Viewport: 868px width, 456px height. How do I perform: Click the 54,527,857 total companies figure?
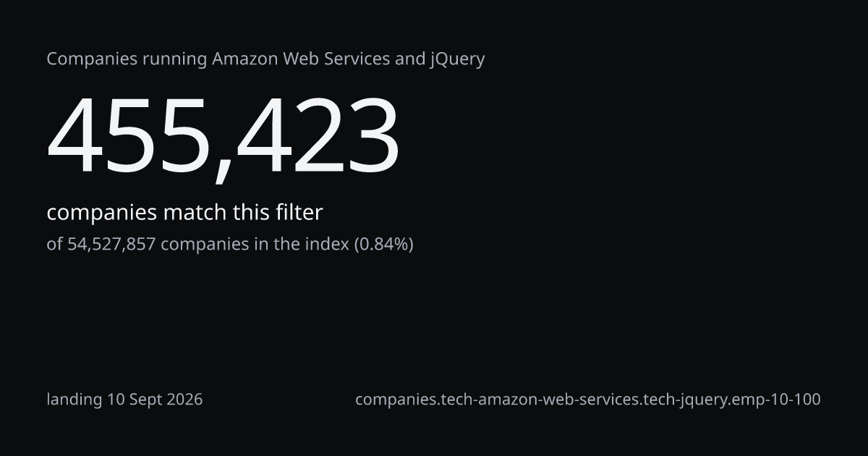coord(111,245)
